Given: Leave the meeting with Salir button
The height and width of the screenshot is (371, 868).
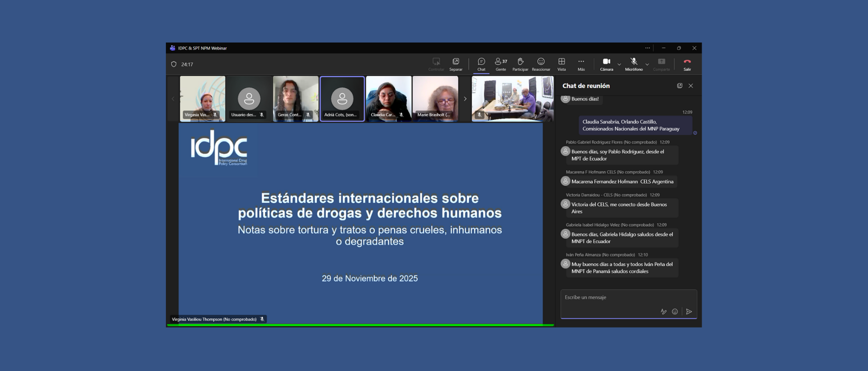Looking at the screenshot, I should tap(687, 64).
